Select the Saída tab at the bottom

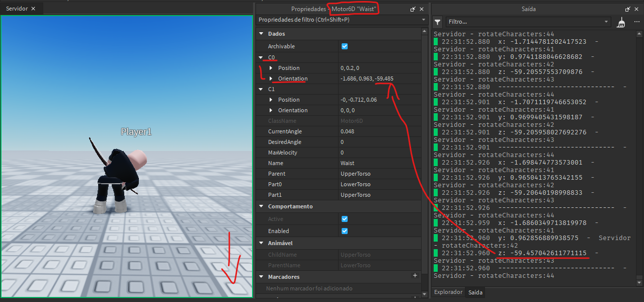point(475,292)
